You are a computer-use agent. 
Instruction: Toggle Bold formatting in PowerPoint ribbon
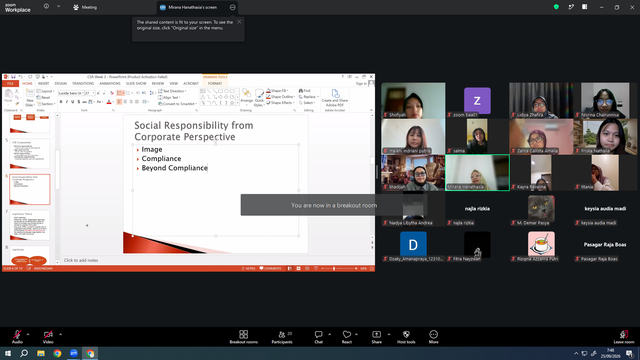click(61, 102)
